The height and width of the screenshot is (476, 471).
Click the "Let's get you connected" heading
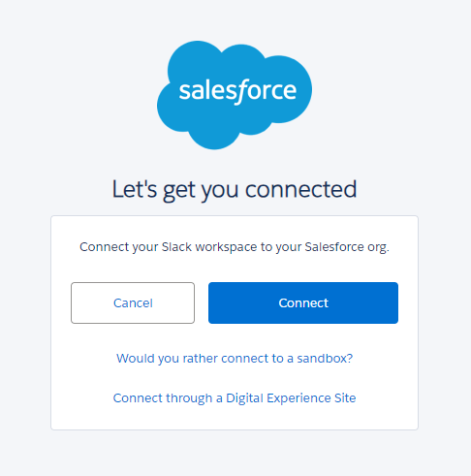click(235, 190)
